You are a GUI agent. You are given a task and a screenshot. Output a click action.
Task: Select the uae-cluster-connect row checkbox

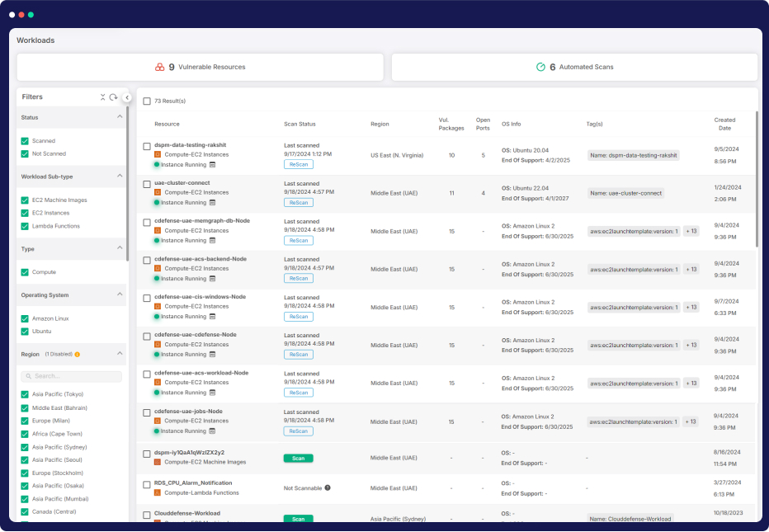pyautogui.click(x=147, y=184)
